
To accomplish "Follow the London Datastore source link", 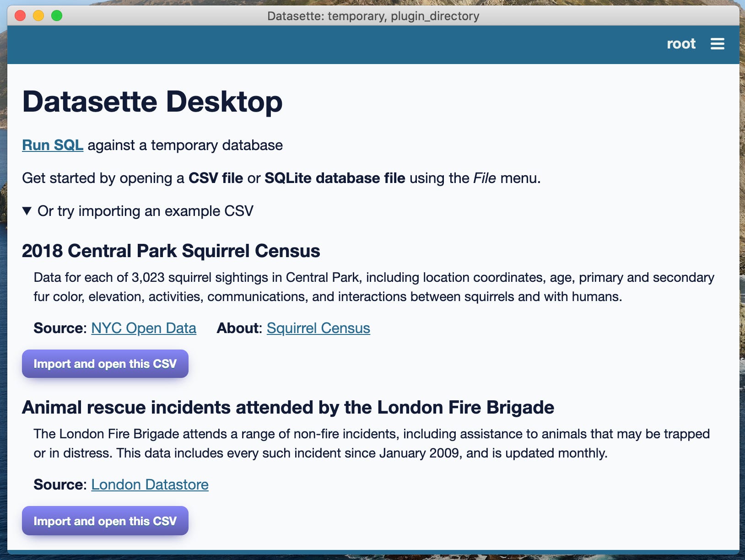I will pyautogui.click(x=150, y=485).
